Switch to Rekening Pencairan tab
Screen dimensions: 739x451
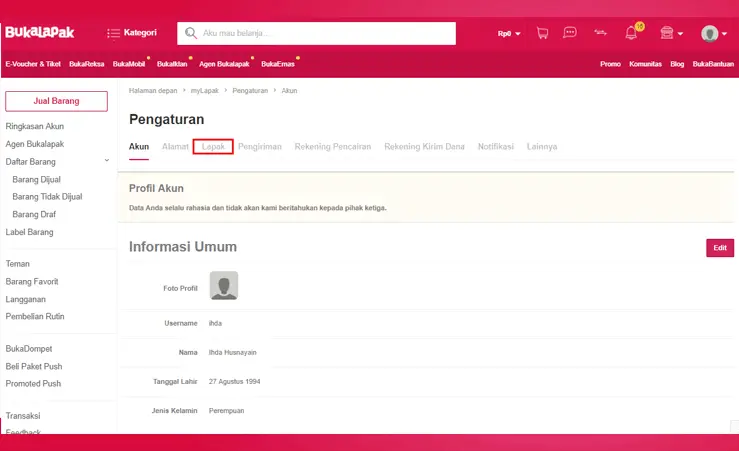pyautogui.click(x=333, y=147)
